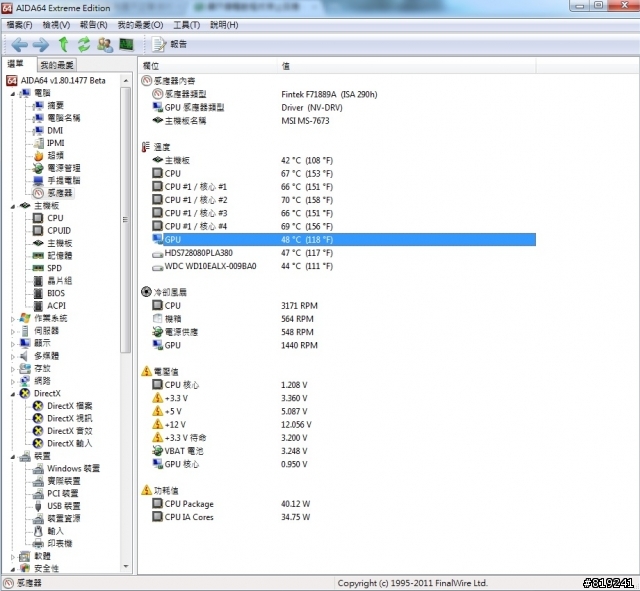This screenshot has height=591, width=640.
Task: Collapse the DirectX tree node
Action: click(x=13, y=394)
